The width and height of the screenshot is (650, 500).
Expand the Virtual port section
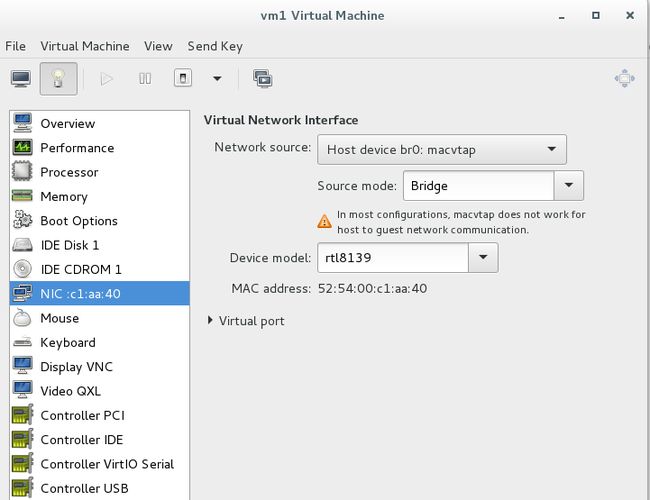tap(245, 321)
